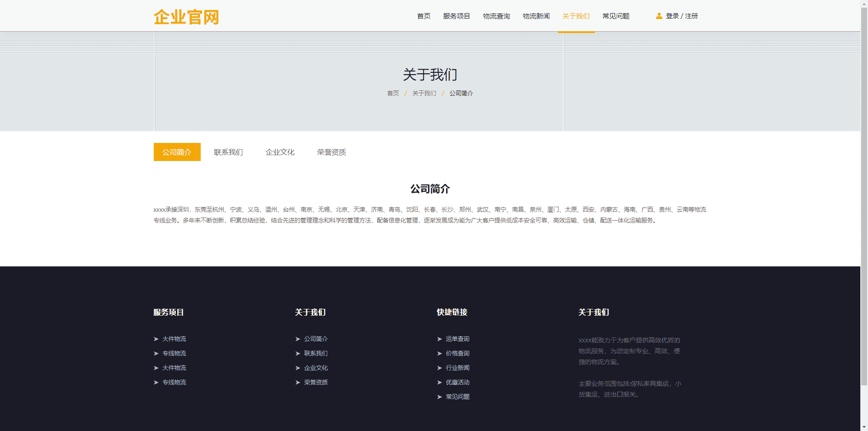Click the 快捷链接 footer heading

pos(452,312)
